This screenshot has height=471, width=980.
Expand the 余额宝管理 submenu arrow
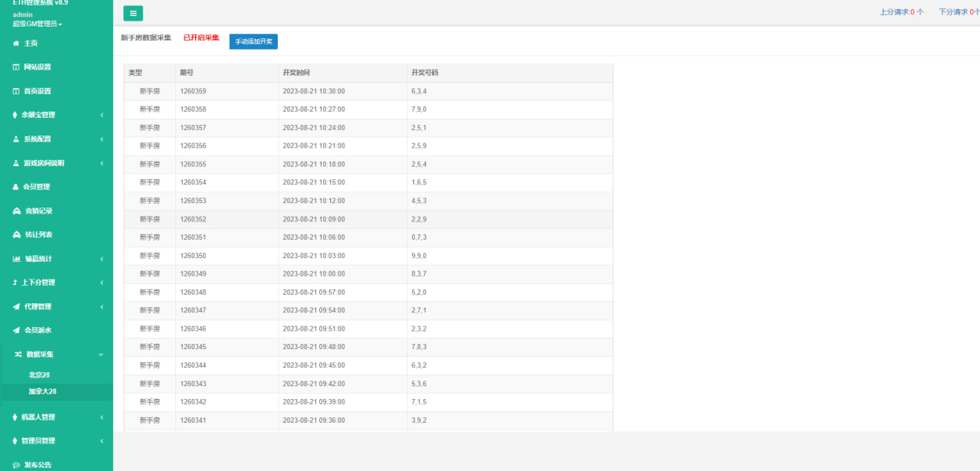click(102, 115)
